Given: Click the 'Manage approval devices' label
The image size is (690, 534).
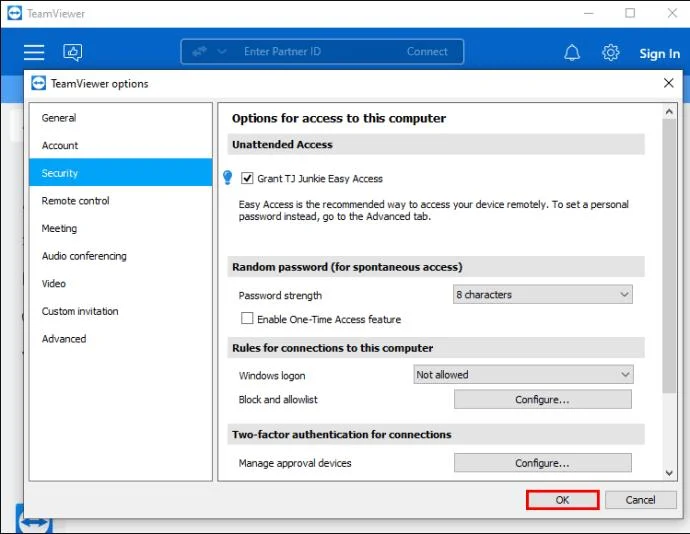Looking at the screenshot, I should (x=295, y=463).
